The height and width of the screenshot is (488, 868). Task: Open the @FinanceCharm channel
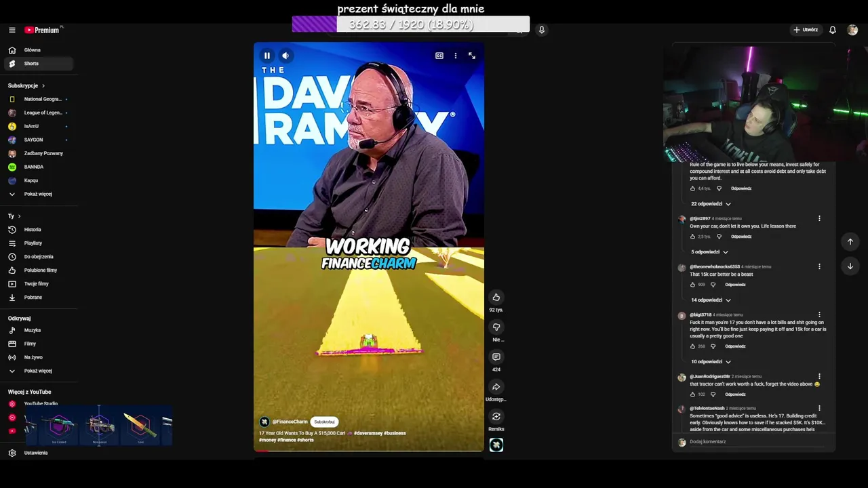(290, 422)
